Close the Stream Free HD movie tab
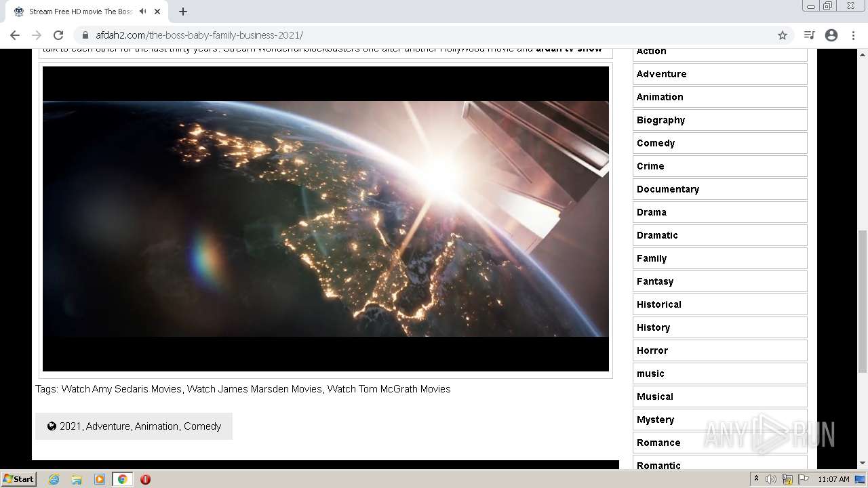868x488 pixels. (157, 12)
